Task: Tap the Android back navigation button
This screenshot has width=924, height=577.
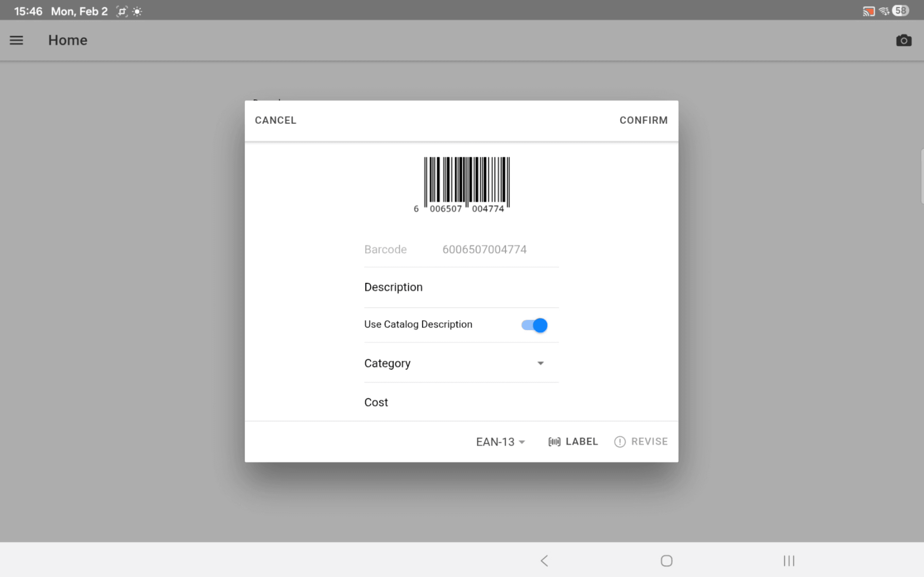Action: coord(544,561)
